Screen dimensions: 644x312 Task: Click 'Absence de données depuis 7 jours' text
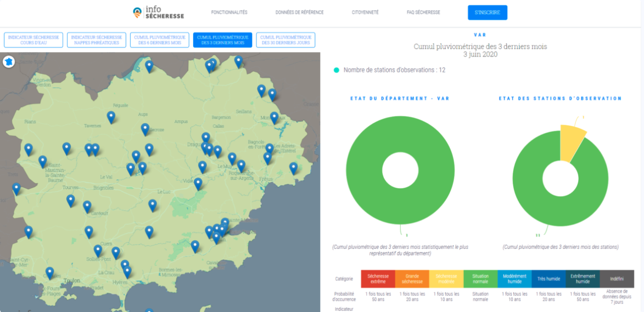point(617,297)
